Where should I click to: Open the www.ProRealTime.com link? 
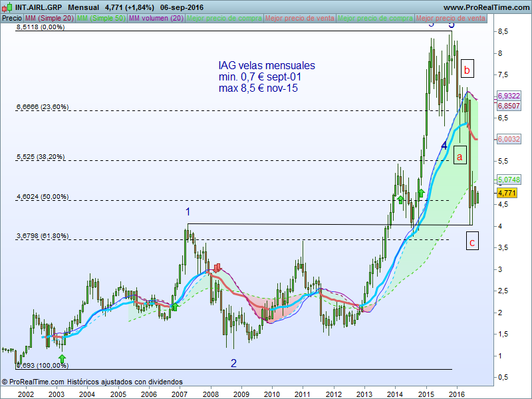[x=486, y=7]
